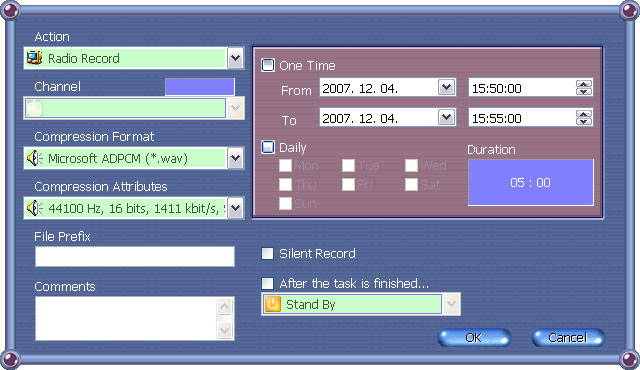Image resolution: width=640 pixels, height=370 pixels.
Task: Decrease the To time with down spinner
Action: coord(584,122)
